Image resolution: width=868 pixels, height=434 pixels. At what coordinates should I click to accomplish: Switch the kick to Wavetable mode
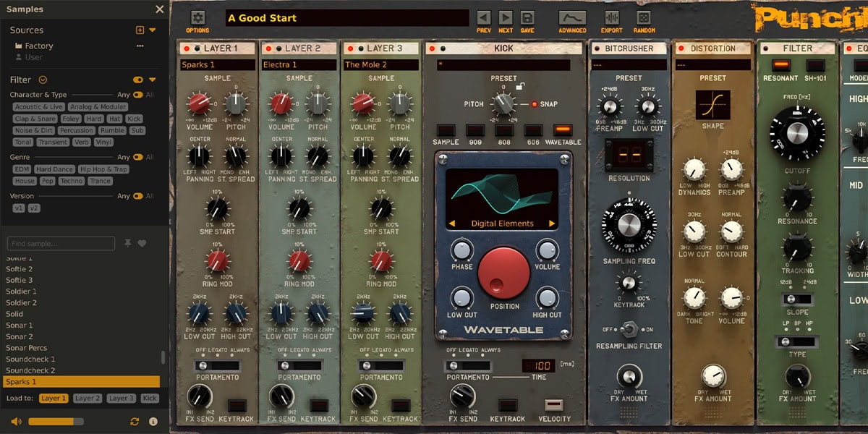tap(563, 130)
